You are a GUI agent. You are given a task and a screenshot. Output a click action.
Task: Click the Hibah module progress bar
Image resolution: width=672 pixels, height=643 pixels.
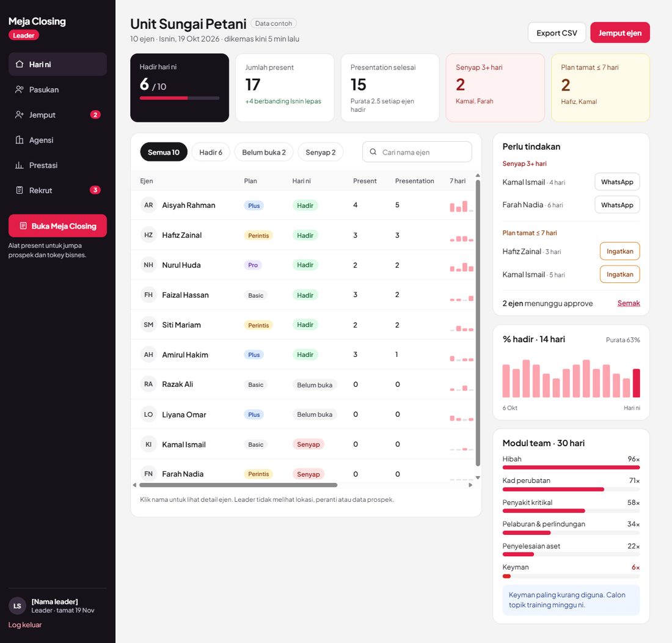click(x=571, y=467)
